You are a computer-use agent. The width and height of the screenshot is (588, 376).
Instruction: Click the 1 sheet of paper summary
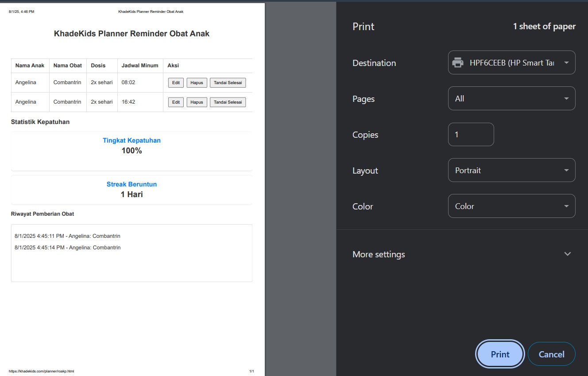point(544,27)
